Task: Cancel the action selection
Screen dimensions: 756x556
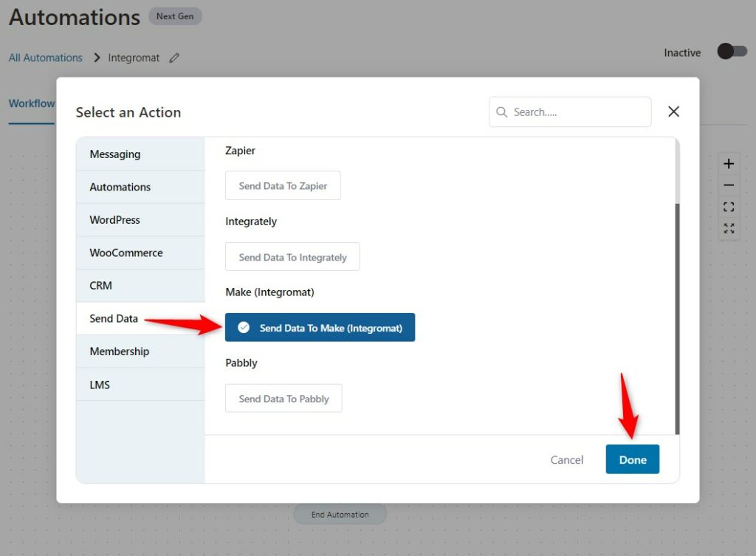Action: 566,460
